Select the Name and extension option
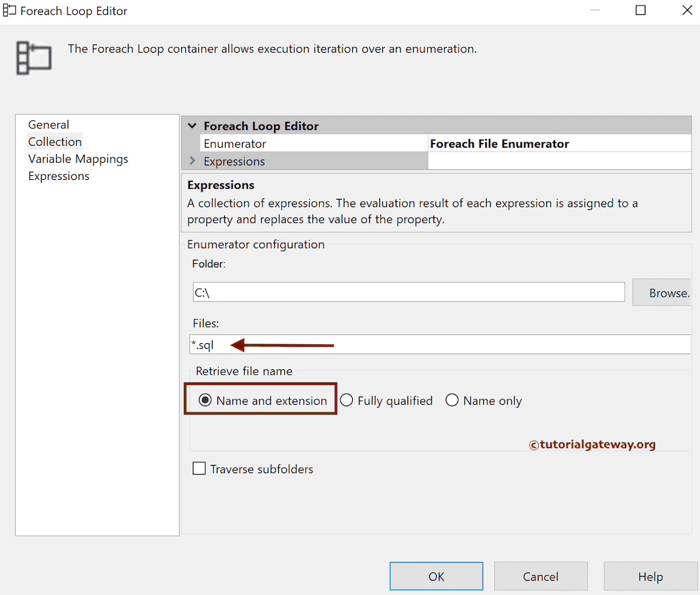 (205, 400)
